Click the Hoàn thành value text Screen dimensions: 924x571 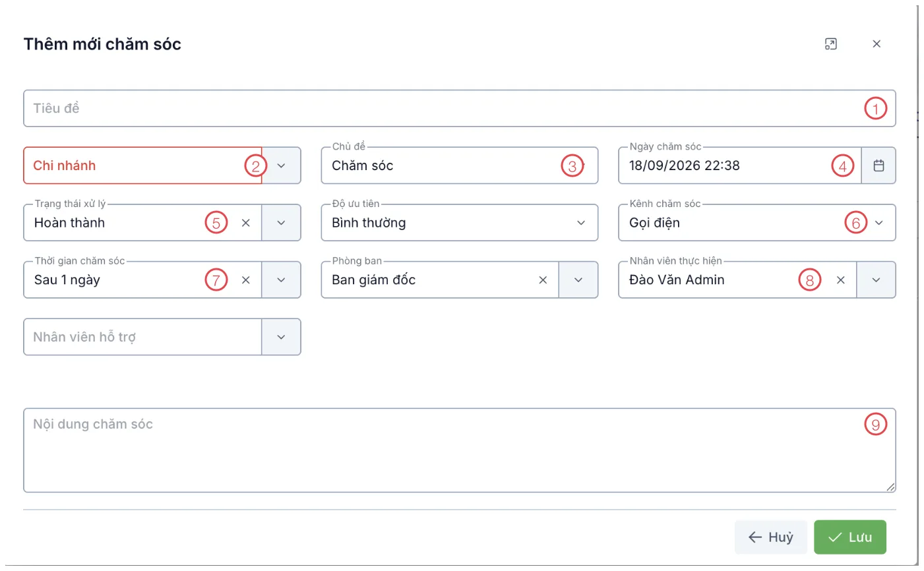[69, 223]
